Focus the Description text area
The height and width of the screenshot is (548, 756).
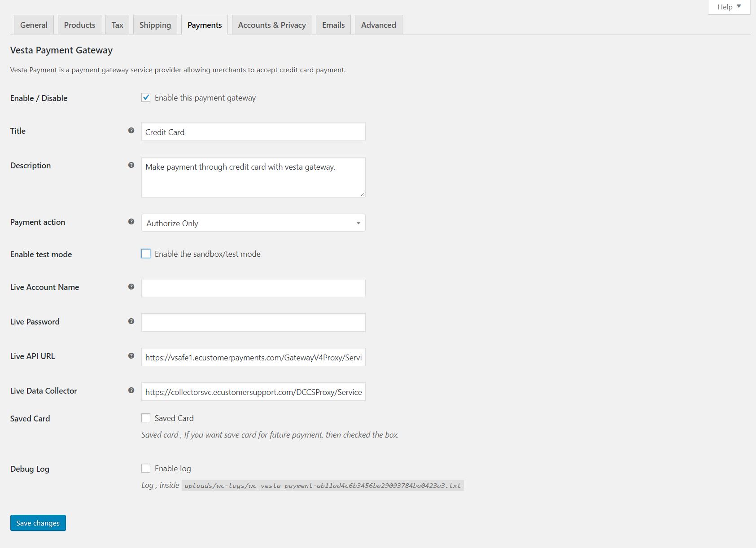(x=253, y=177)
